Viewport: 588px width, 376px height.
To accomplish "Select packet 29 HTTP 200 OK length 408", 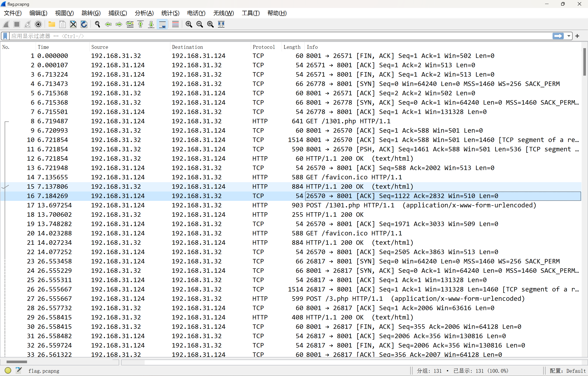I will pyautogui.click(x=290, y=317).
